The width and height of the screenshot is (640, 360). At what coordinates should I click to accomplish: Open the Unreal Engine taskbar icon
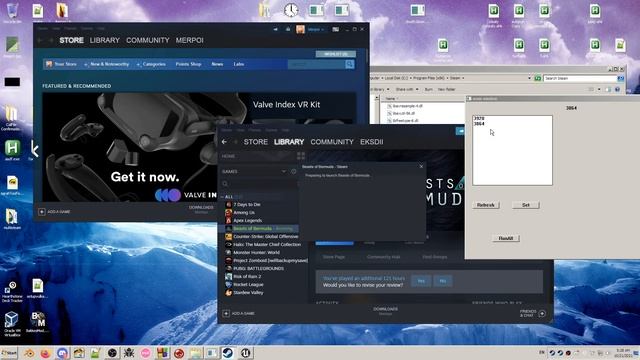point(245,353)
